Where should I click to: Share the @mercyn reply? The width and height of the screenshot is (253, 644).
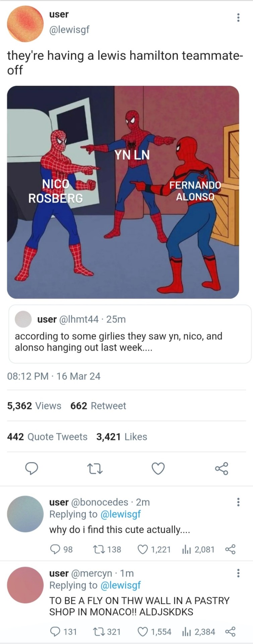[x=231, y=632]
